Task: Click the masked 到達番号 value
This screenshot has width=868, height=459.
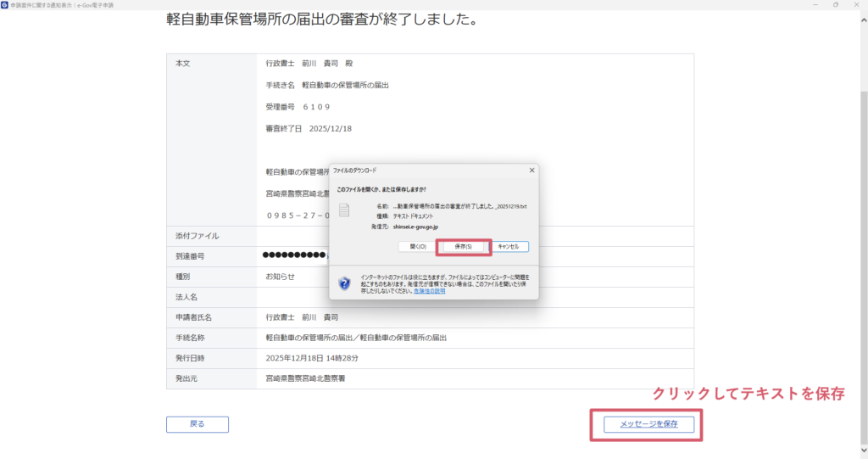Action: 293,255
